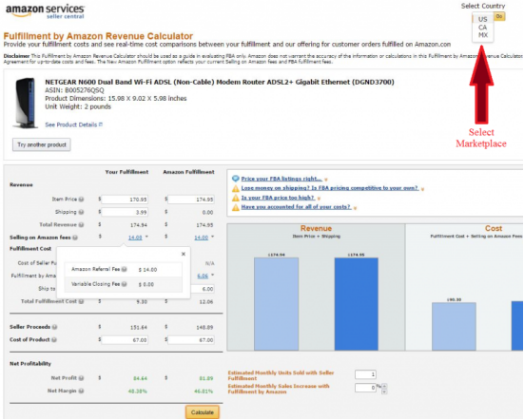The width and height of the screenshot is (524, 420).
Task: Click the Calculate button
Action: [x=203, y=412]
